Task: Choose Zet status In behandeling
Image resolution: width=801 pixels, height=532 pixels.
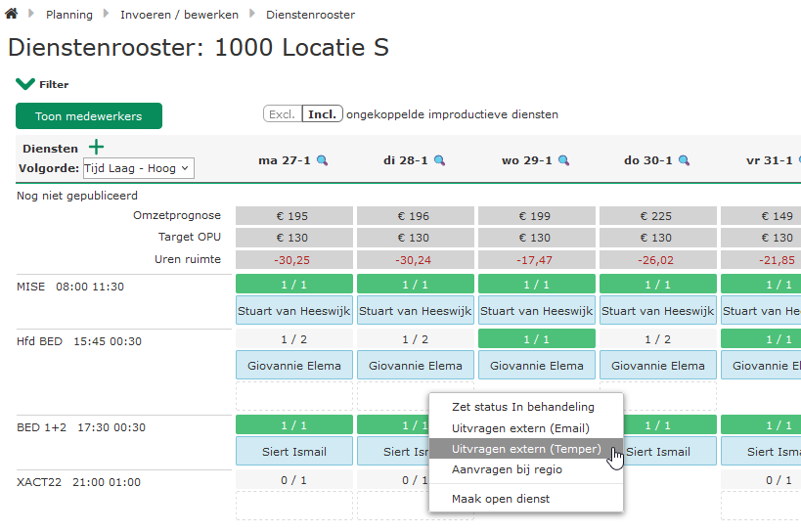Action: pyautogui.click(x=522, y=407)
